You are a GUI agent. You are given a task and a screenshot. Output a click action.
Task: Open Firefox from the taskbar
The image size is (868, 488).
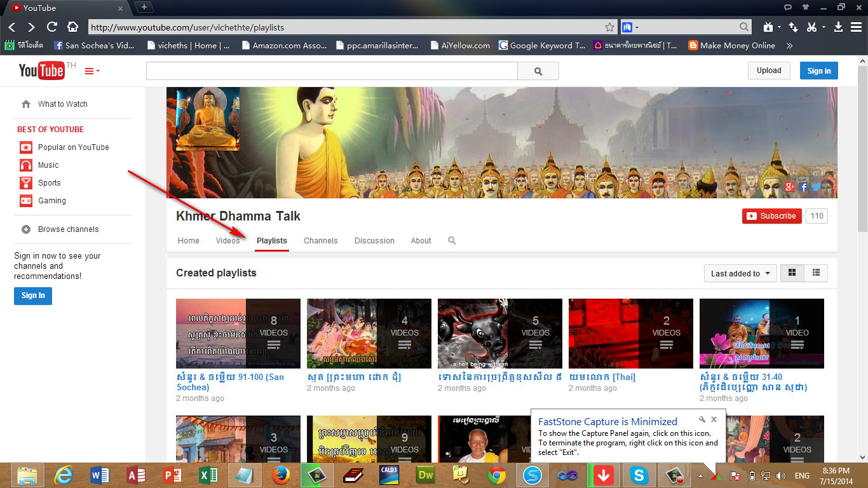click(280, 475)
